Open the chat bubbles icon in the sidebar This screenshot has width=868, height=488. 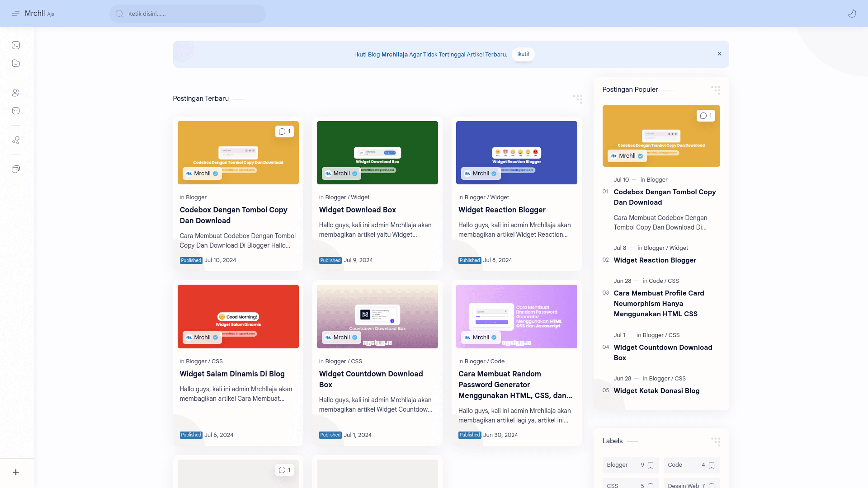(x=16, y=169)
